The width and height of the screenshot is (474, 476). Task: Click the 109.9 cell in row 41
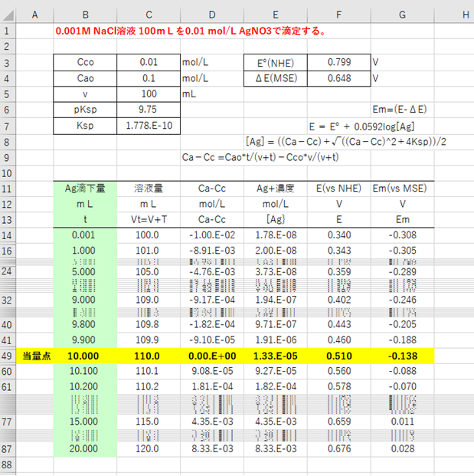point(149,340)
